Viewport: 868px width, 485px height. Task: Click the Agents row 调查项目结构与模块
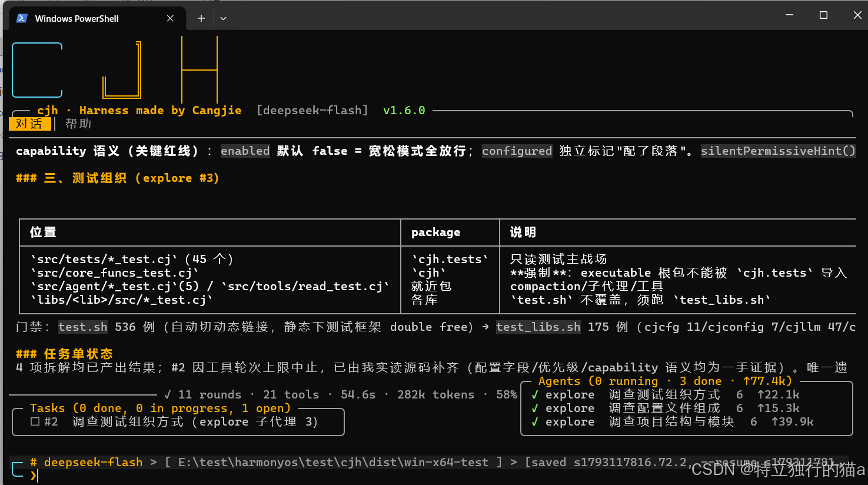coord(672,421)
